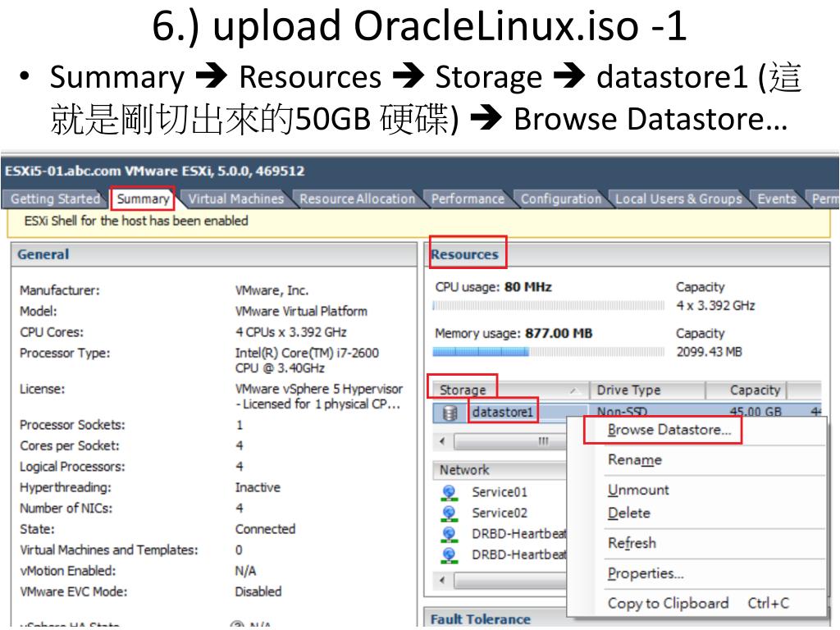Click the '45.00 GB' capacity cell
This screenshot has width=840, height=630.
[756, 412]
